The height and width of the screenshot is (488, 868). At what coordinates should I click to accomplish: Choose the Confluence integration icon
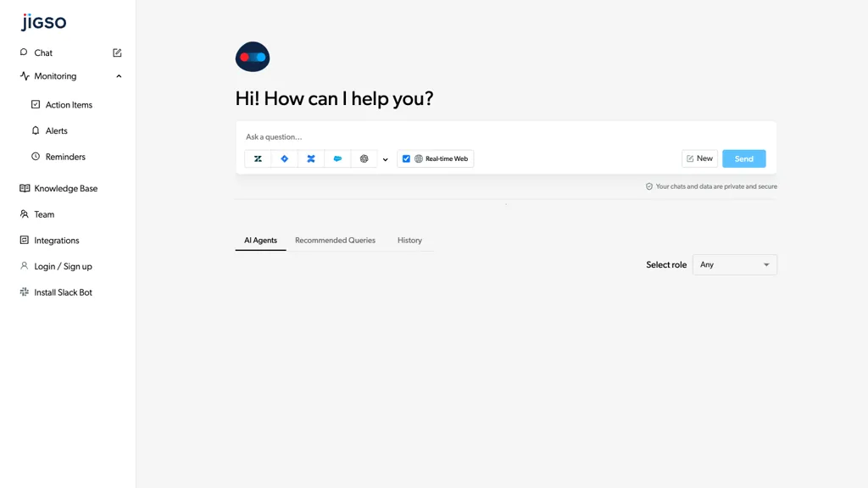[x=311, y=158]
